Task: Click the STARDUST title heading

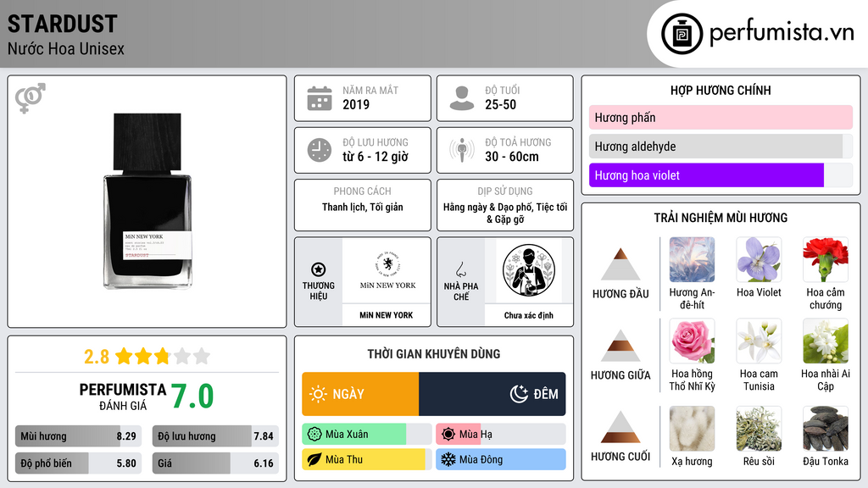Action: 63,24
